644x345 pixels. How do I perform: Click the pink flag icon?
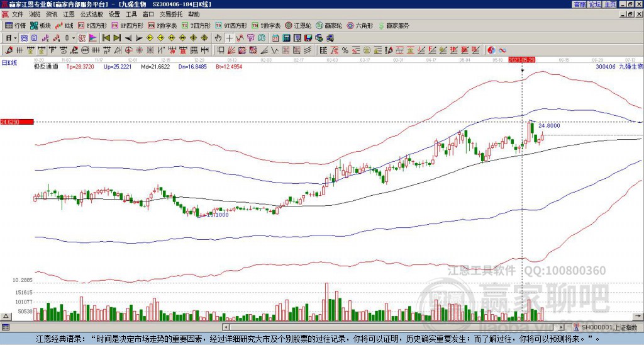(93, 38)
